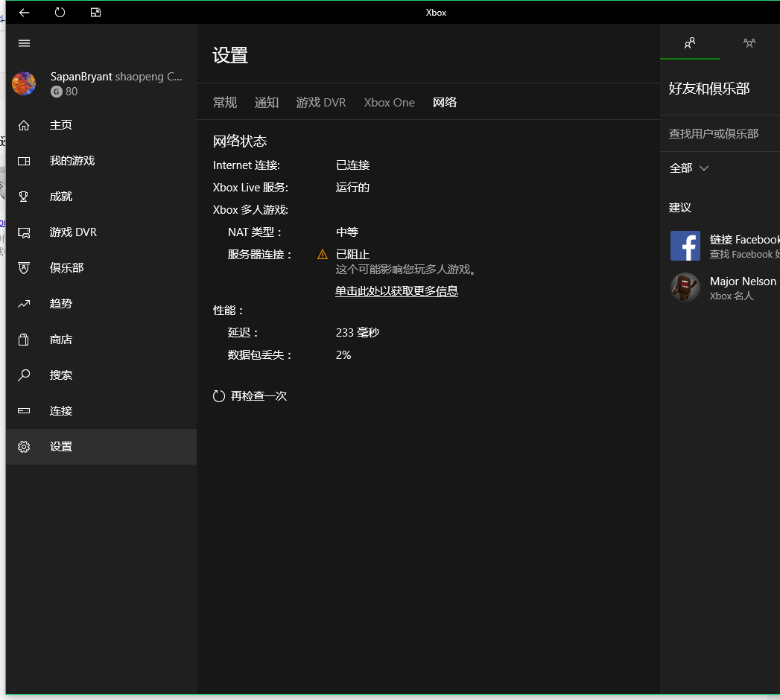Click the 游戏 DVR sidebar icon
The width and height of the screenshot is (780, 700).
point(24,232)
